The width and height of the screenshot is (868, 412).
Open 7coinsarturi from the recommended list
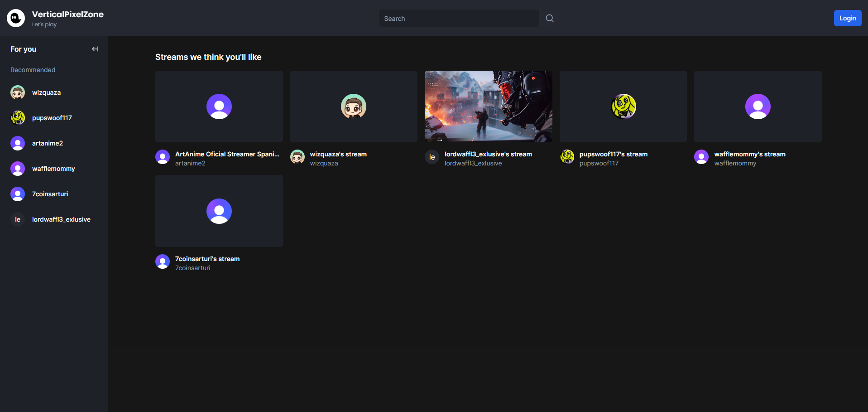coord(50,194)
